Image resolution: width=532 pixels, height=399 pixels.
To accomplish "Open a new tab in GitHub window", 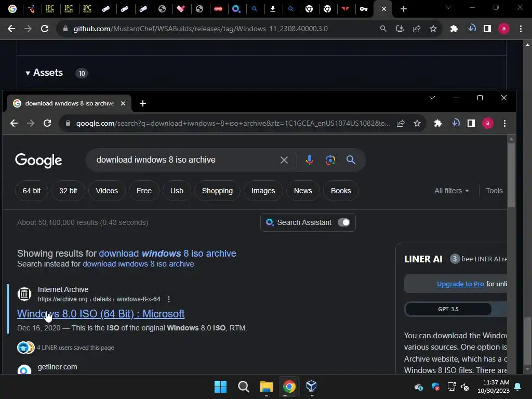I will 403,9.
